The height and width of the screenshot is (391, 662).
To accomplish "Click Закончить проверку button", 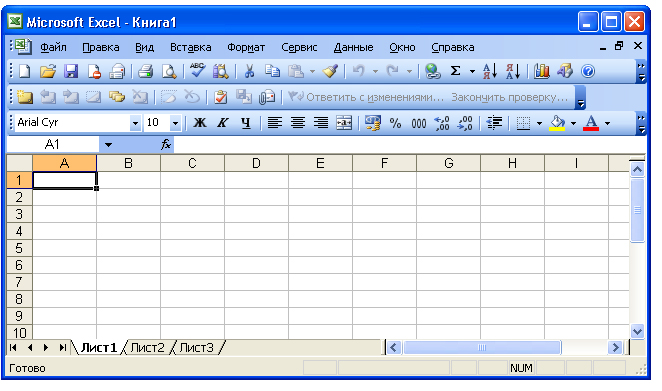I will click(510, 97).
